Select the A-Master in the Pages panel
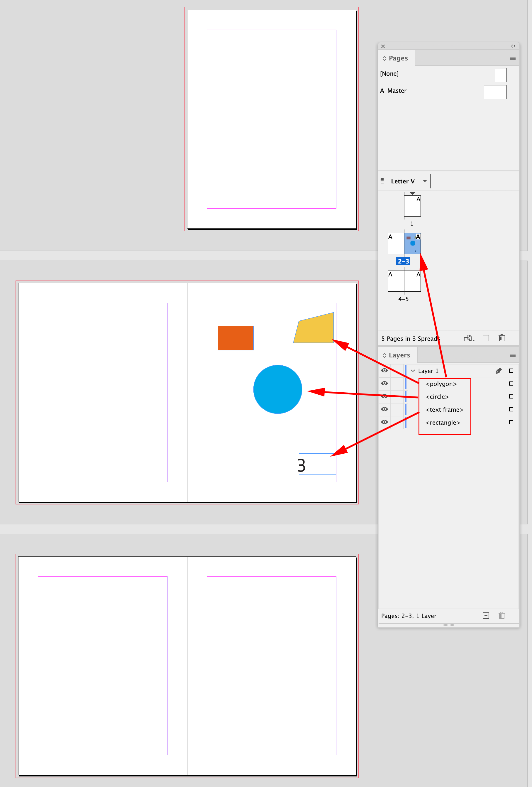 (394, 90)
